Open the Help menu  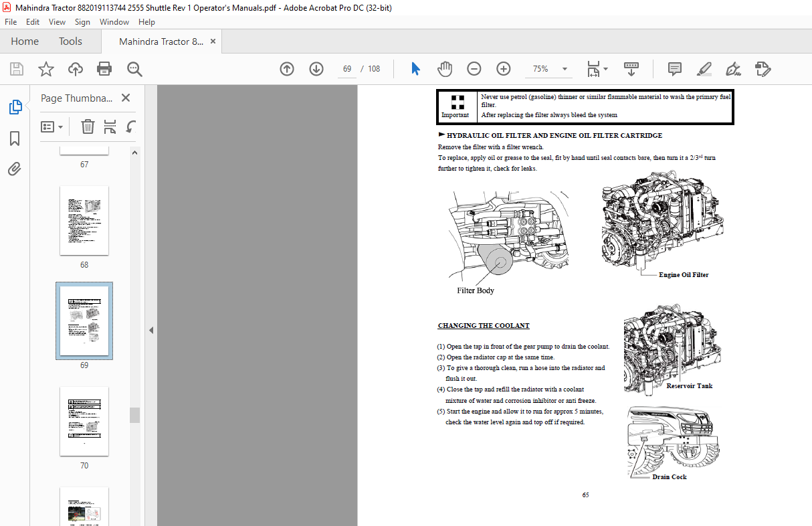pyautogui.click(x=146, y=22)
